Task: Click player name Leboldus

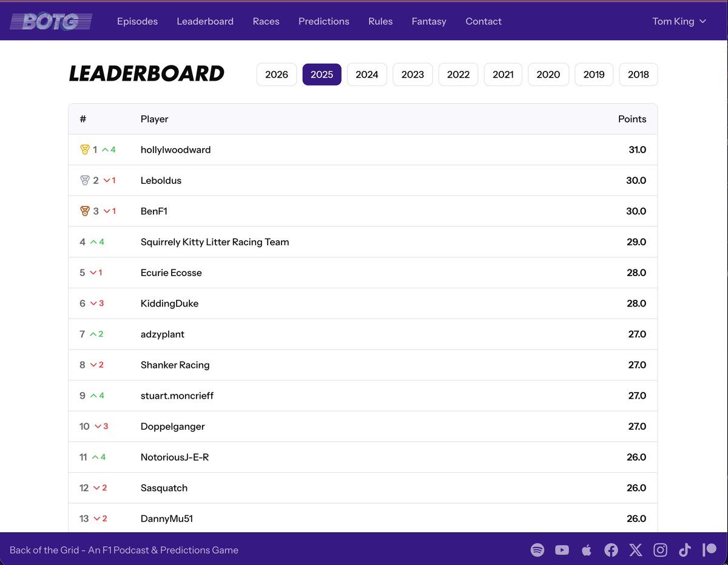Action: pos(161,180)
